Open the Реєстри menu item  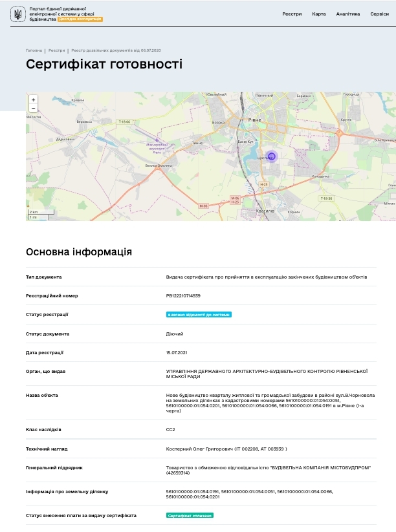point(292,14)
